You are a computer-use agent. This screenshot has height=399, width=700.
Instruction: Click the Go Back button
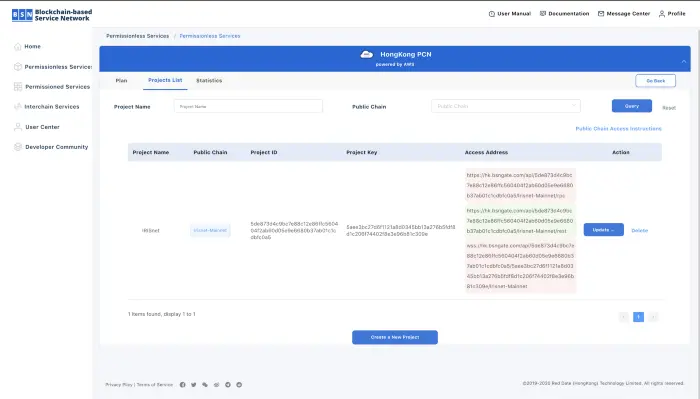(x=655, y=81)
